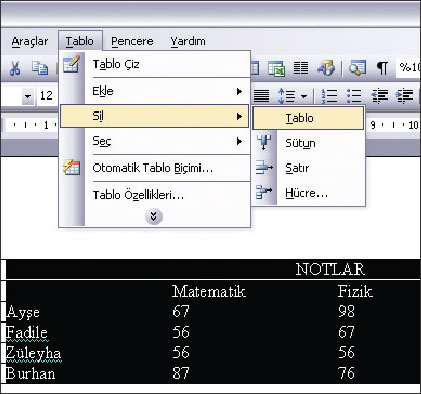Click Satır in the Sil submenu
Image resolution: width=421 pixels, height=394 pixels.
(x=308, y=168)
